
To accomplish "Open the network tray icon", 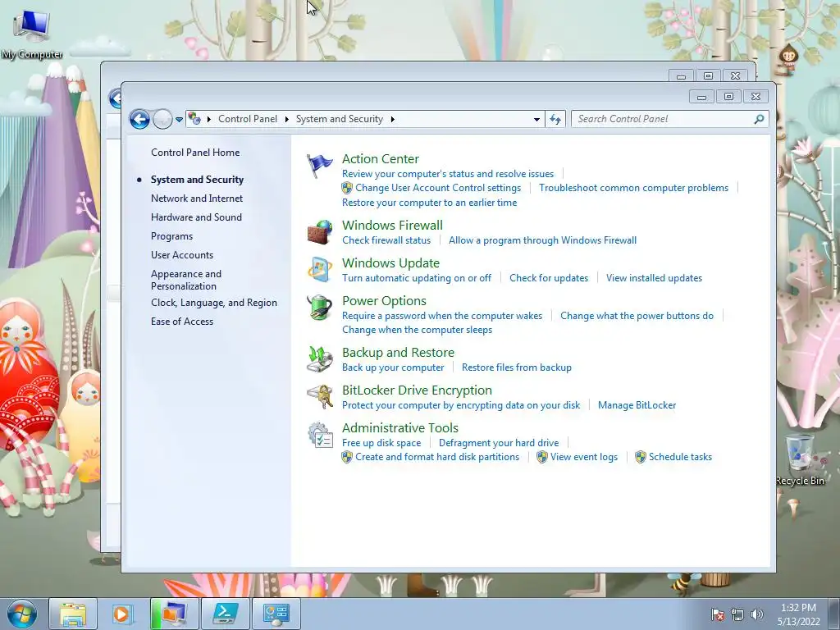I will pos(737,614).
